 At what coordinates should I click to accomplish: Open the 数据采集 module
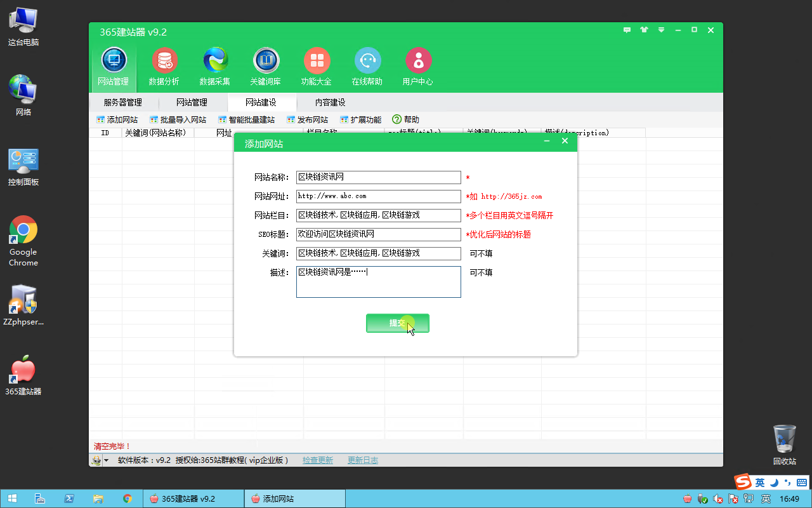coord(215,67)
